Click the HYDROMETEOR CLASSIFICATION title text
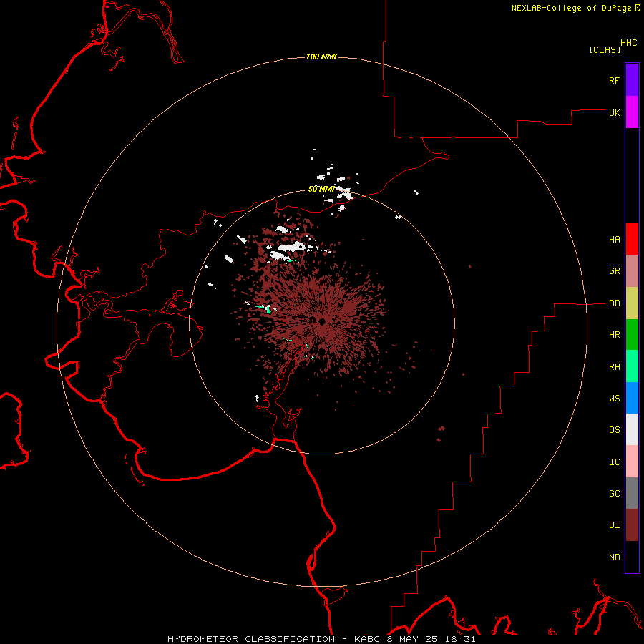This screenshot has height=644, width=644. pyautogui.click(x=251, y=639)
